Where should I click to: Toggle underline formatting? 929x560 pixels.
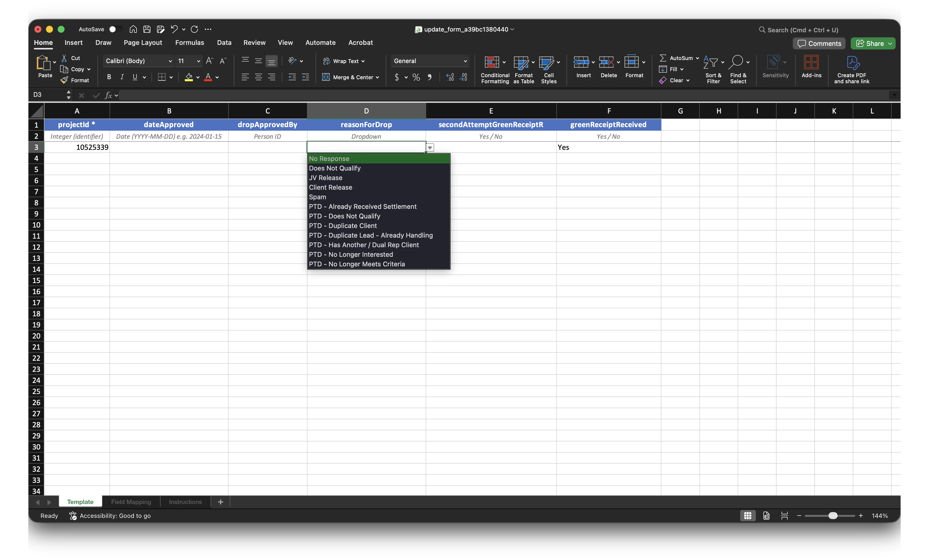[x=135, y=77]
